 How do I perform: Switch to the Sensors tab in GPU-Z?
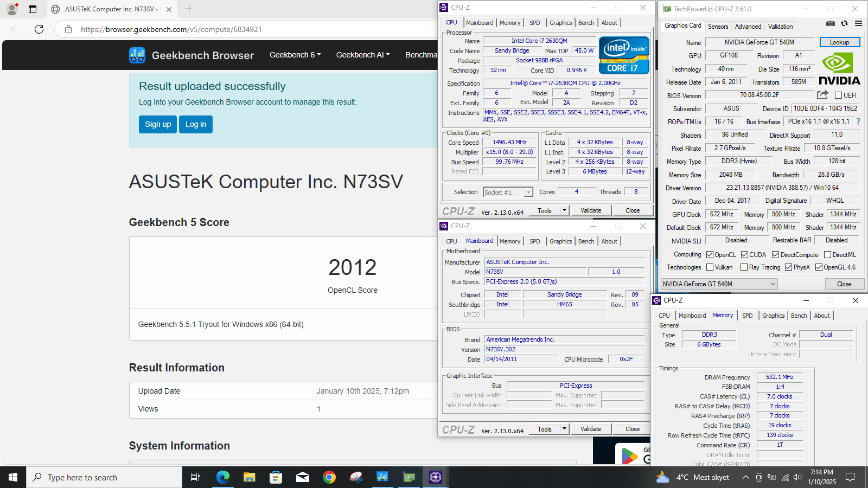click(x=718, y=26)
